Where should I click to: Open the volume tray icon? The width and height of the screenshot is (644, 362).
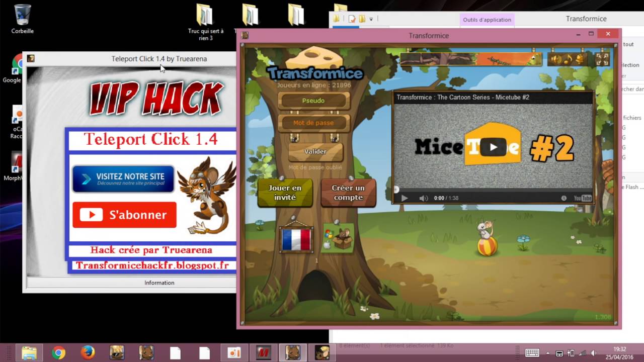pos(593,353)
